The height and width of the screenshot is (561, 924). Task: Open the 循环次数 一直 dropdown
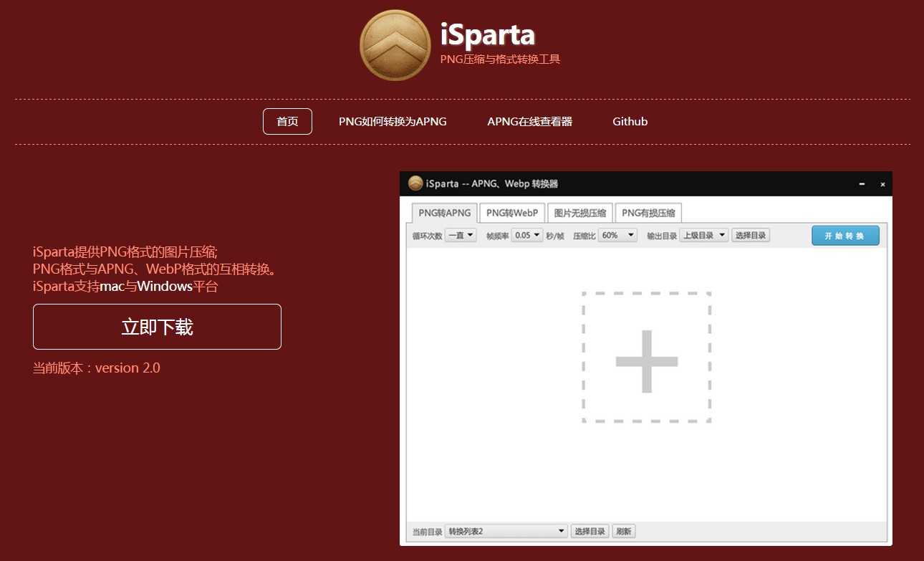click(x=461, y=235)
